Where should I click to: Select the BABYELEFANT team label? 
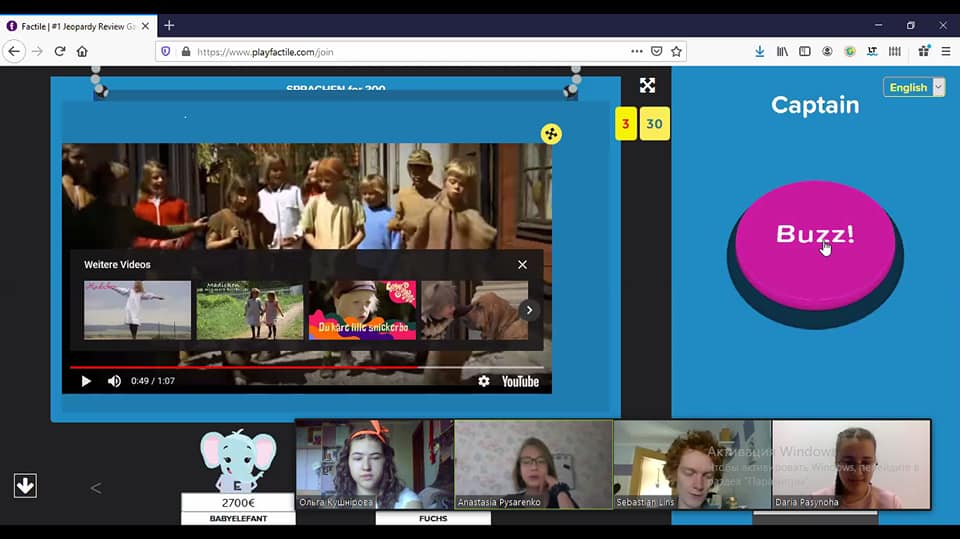coord(238,518)
